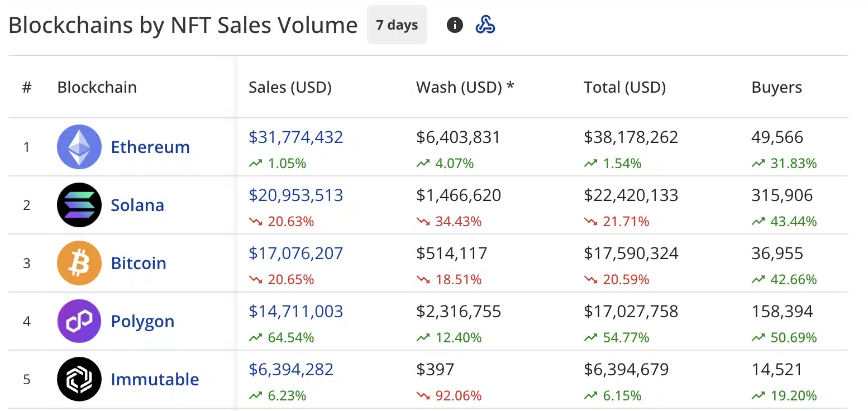Select Immutable buyers count 14,521
The height and width of the screenshot is (411, 868).
click(x=776, y=369)
